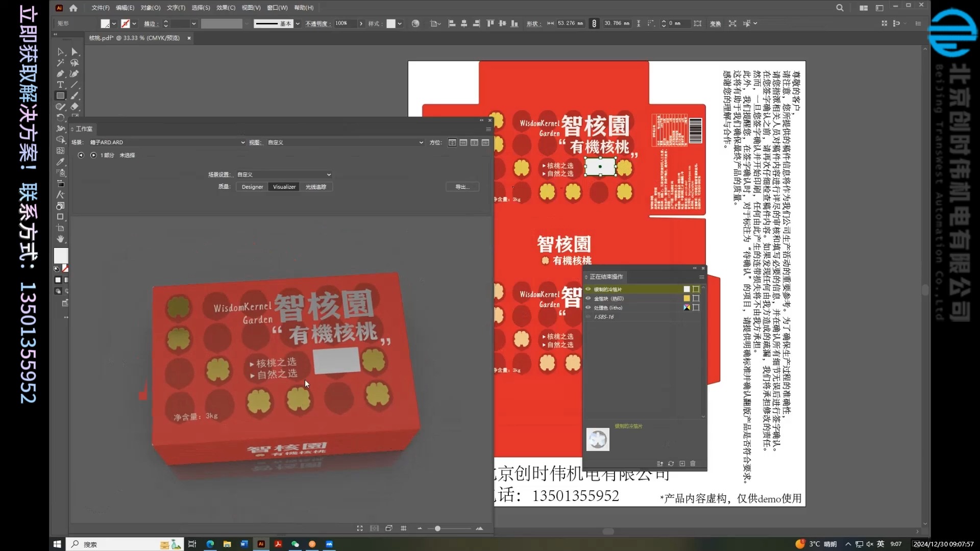Select the Eyedropper tool
This screenshot has width=980, height=551.
coord(60,162)
